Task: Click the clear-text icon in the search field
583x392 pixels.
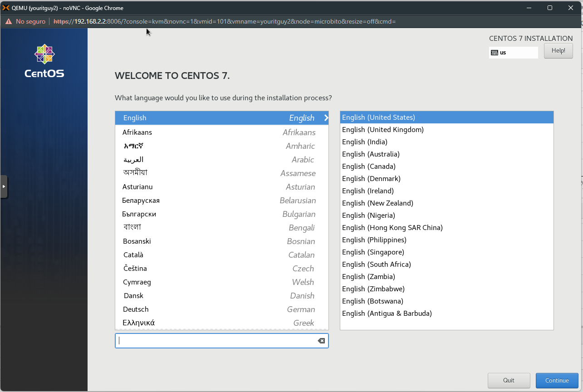Action: (x=321, y=340)
